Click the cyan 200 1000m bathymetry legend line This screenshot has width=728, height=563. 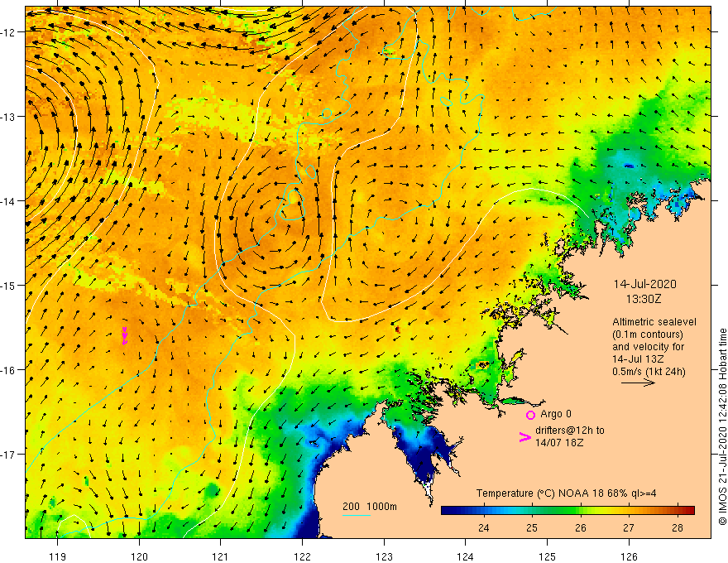click(356, 515)
